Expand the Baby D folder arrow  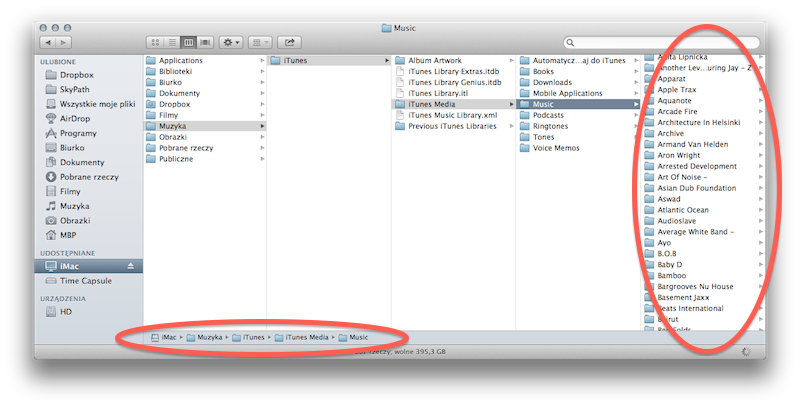pos(761,265)
